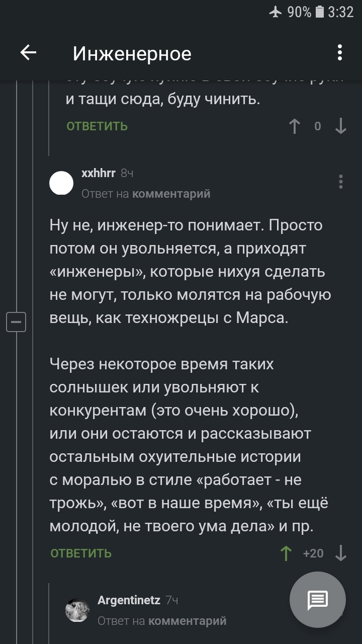Screen dimensions: 362x644
Task: Tap the blank avatar of xxhhrr
Action: [x=61, y=182]
